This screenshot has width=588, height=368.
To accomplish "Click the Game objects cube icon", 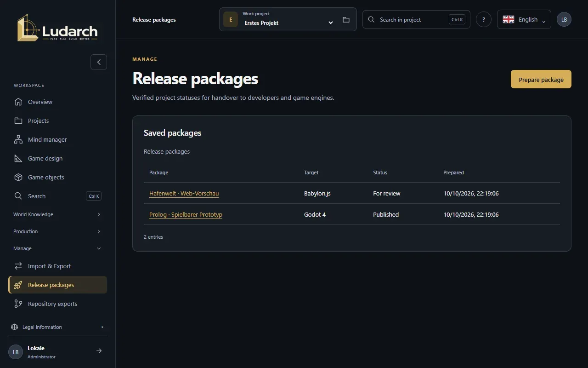I will (x=18, y=177).
